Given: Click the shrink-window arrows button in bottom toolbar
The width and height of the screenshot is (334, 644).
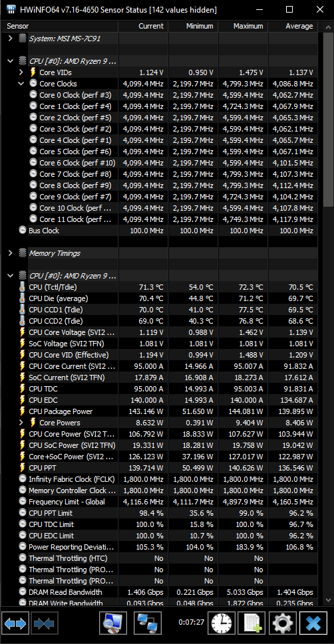Looking at the screenshot, I should click(45, 623).
